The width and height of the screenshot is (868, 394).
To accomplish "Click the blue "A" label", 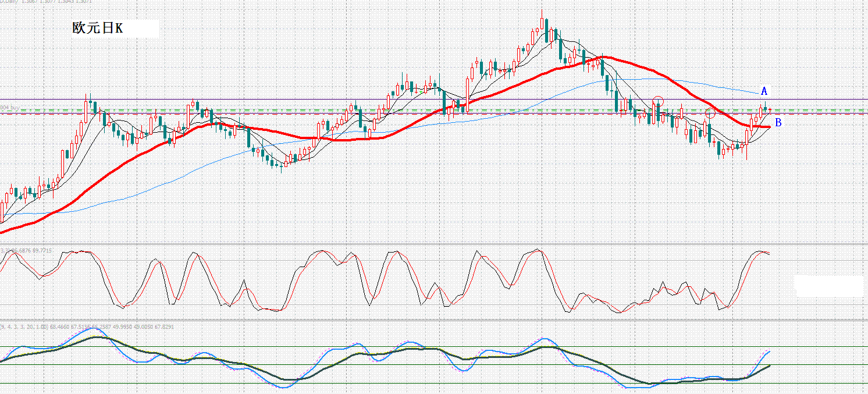I will [x=764, y=91].
